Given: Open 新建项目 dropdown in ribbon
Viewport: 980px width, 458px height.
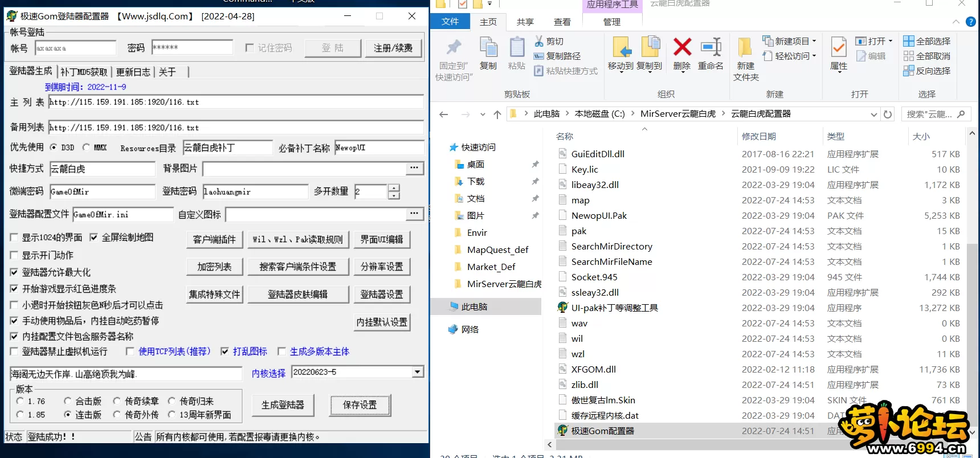Looking at the screenshot, I should tap(814, 41).
